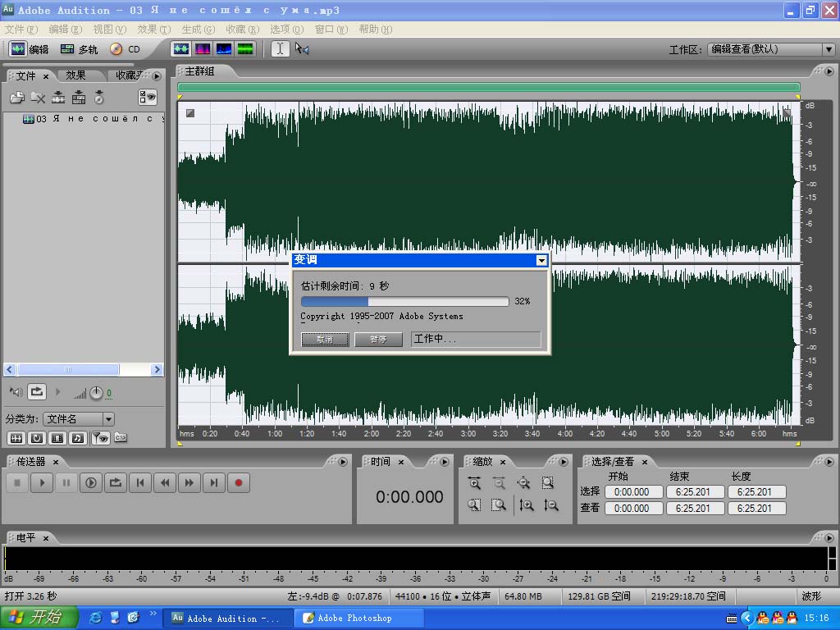Click Zoom Out Vertically in the 缩放 panel
Viewport: 840px width, 630px height.
pyautogui.click(x=550, y=505)
